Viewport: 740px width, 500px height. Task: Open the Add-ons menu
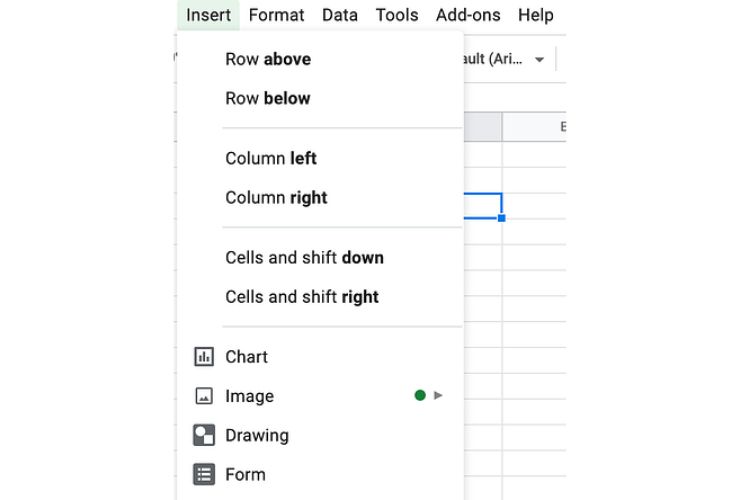(x=468, y=15)
